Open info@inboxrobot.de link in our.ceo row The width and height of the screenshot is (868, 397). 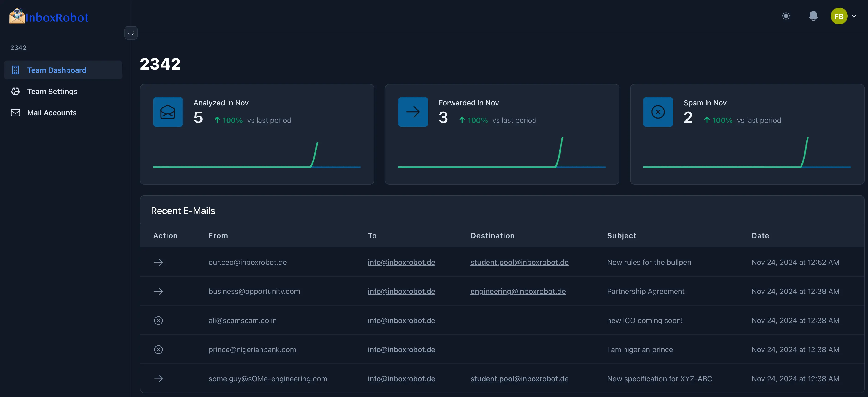pos(401,262)
